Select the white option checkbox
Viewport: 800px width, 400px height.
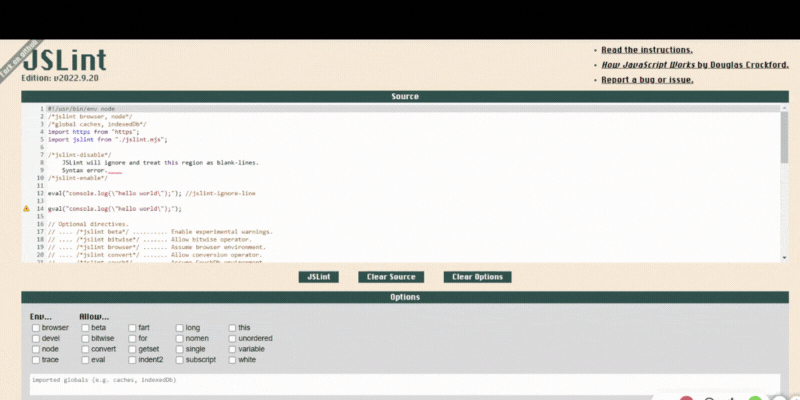(232, 360)
